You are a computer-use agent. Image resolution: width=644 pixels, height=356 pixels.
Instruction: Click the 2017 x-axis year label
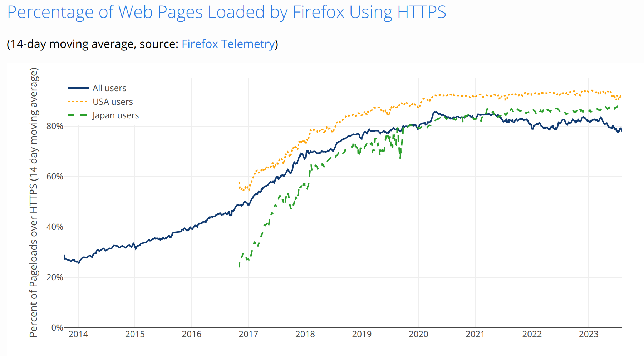(248, 334)
